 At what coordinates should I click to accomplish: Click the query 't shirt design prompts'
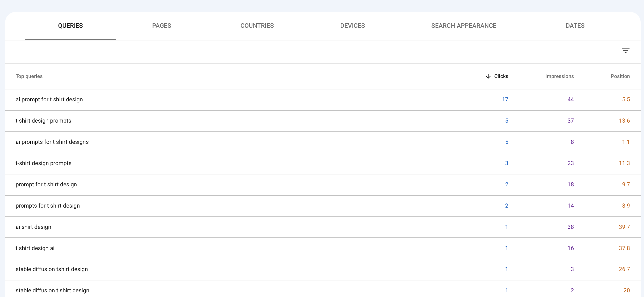(x=43, y=121)
